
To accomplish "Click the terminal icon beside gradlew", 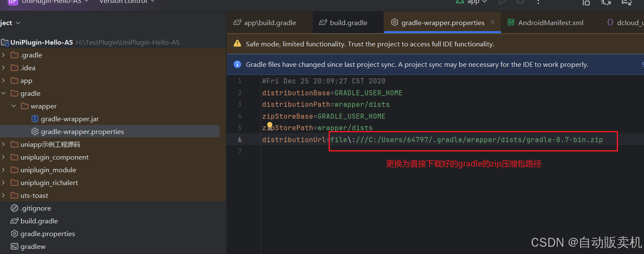I will [x=14, y=246].
